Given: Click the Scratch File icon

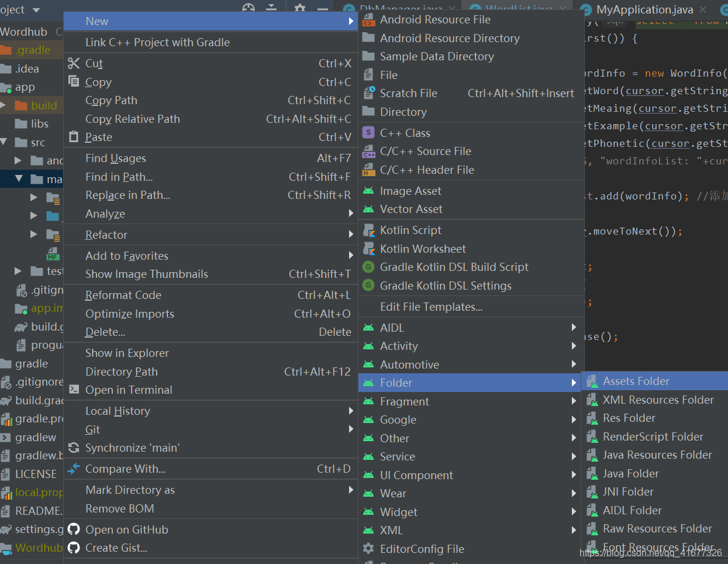Looking at the screenshot, I should click(x=368, y=93).
